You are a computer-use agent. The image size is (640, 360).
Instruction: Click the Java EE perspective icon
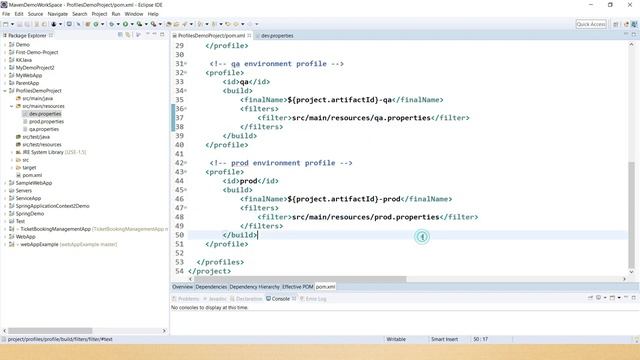626,24
